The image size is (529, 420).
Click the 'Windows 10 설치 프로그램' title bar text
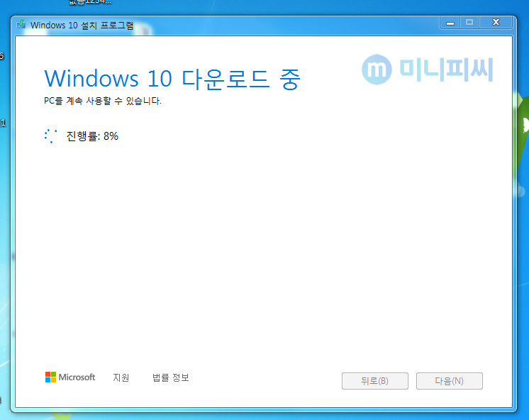pyautogui.click(x=82, y=25)
